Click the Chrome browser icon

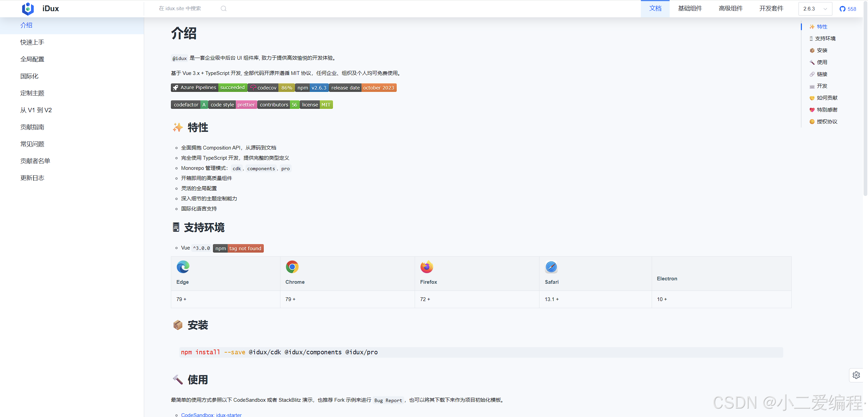point(292,267)
